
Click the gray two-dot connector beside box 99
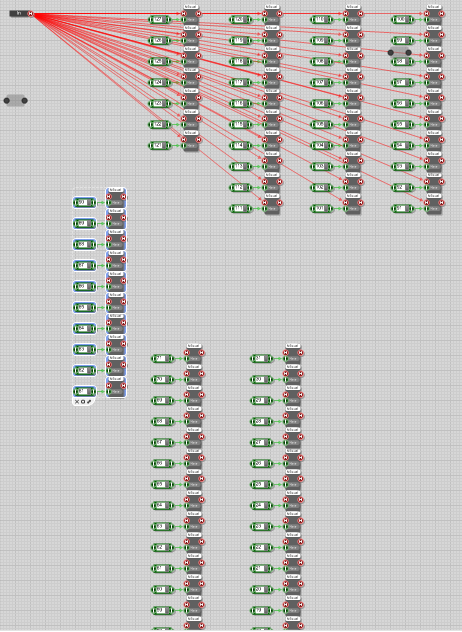pyautogui.click(x=400, y=52)
